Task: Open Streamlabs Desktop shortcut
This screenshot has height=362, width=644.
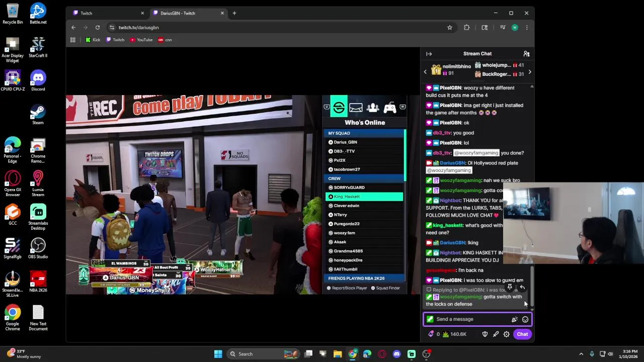Action: [38, 217]
